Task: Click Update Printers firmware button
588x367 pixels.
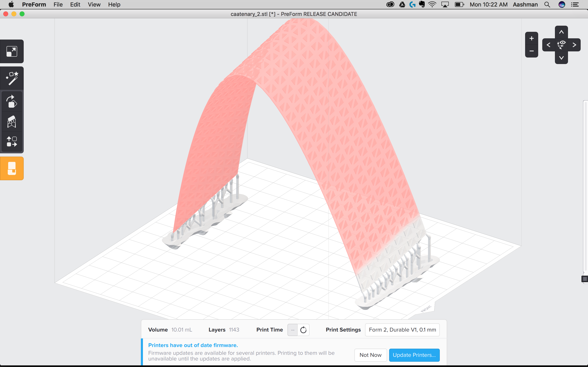Action: click(414, 355)
